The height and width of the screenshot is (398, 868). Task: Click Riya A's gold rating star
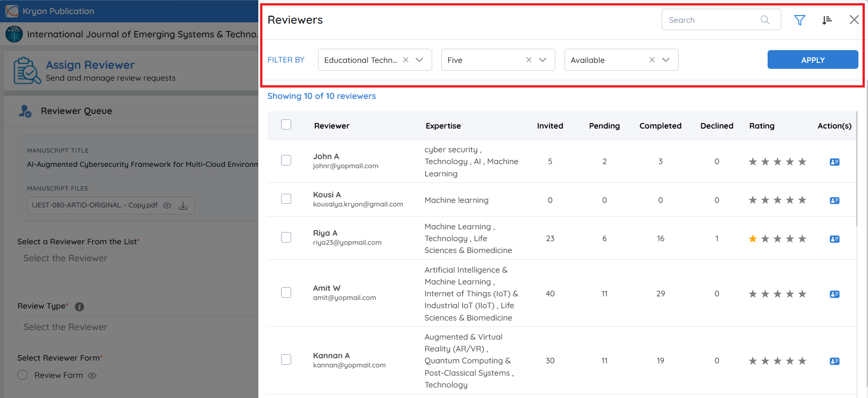753,239
